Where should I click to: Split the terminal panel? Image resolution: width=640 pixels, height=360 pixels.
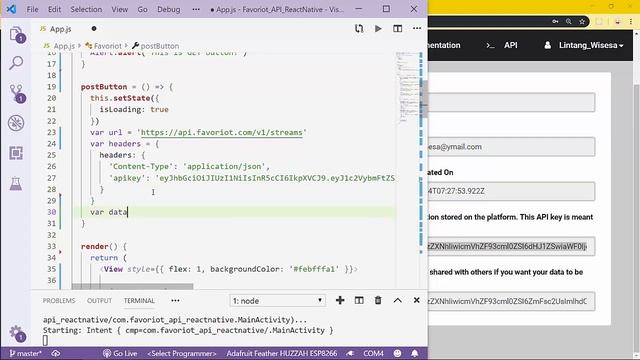(x=359, y=300)
